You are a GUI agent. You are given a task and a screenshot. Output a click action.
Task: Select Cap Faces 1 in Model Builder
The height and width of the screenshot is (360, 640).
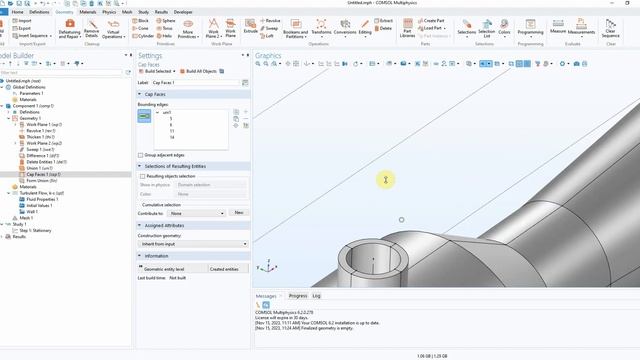tap(43, 174)
